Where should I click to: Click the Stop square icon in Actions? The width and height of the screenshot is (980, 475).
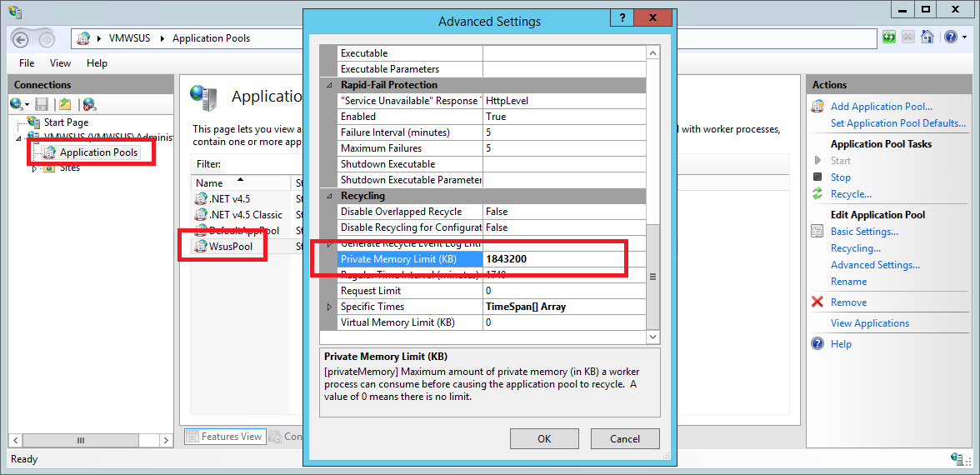817,177
